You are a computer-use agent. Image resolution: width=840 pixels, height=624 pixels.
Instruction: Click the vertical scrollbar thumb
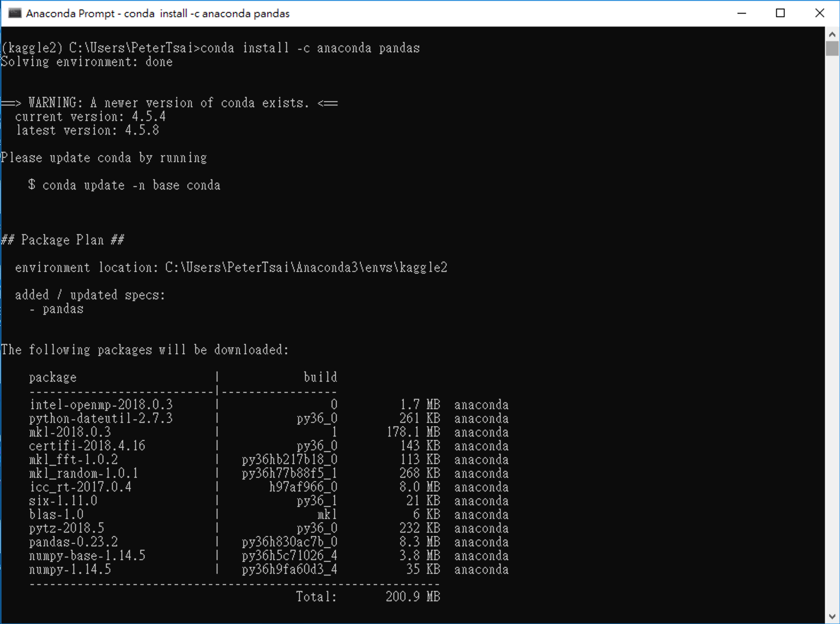[x=832, y=48]
